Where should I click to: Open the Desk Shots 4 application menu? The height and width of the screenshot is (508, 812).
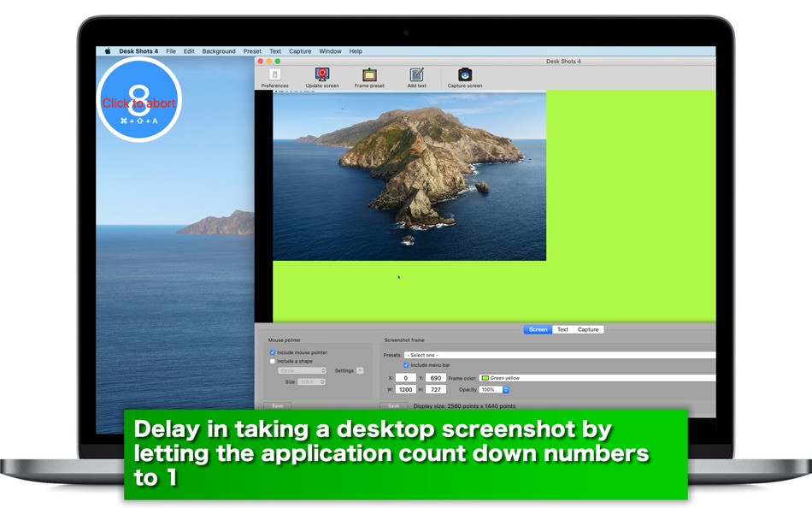click(138, 51)
